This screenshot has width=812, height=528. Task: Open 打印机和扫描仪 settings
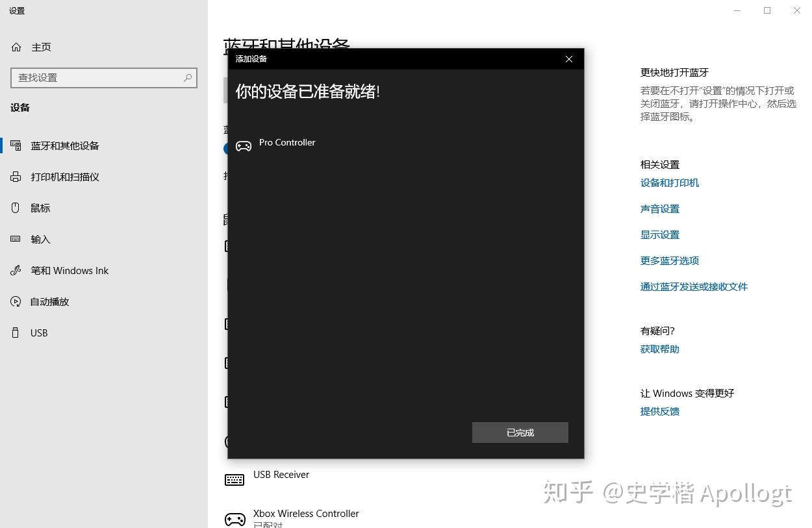[65, 177]
